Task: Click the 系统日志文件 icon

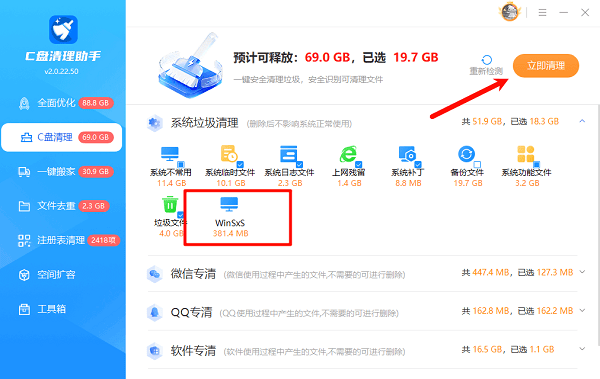Action: 289,154
